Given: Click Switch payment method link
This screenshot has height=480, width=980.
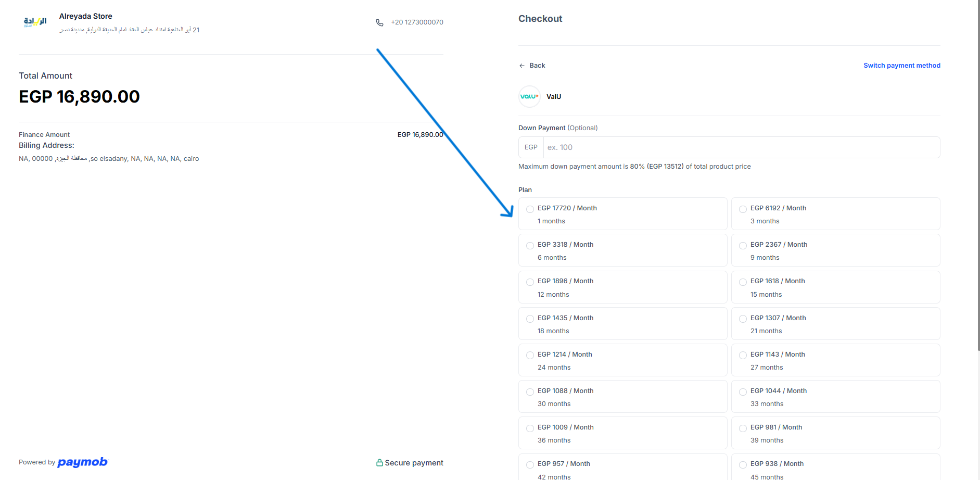Looking at the screenshot, I should click(x=901, y=66).
